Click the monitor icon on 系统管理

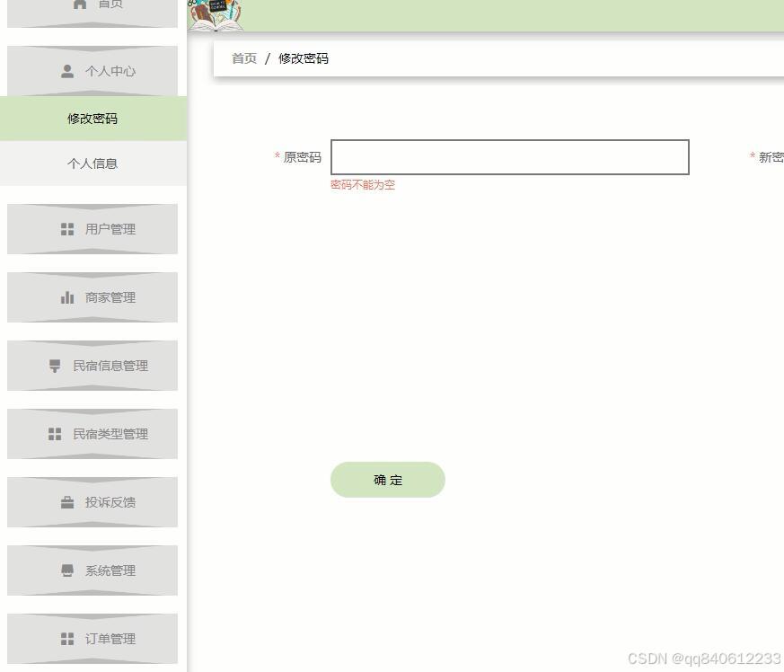coord(66,570)
